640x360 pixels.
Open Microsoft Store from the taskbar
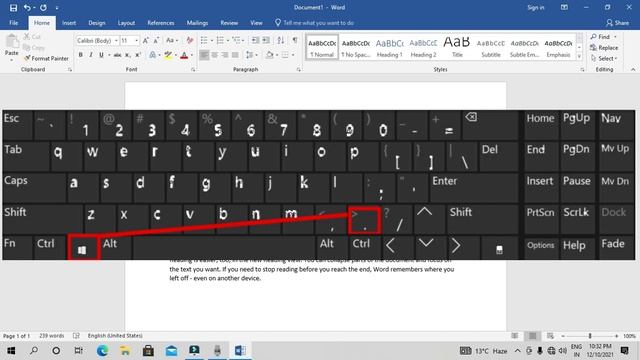click(x=148, y=351)
